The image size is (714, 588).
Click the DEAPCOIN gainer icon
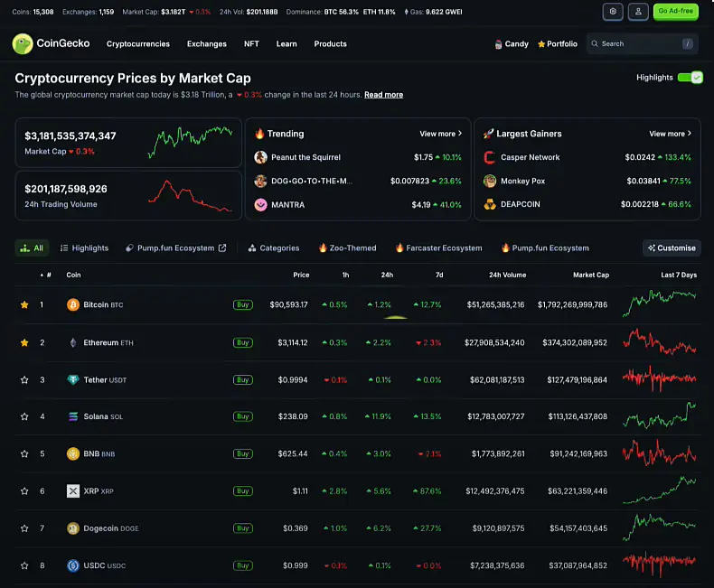tap(490, 204)
